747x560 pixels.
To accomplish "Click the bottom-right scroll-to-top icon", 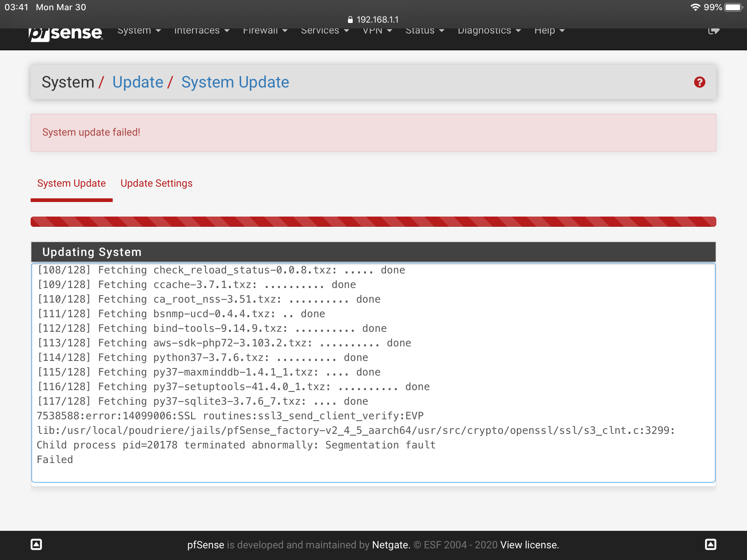I will click(710, 544).
